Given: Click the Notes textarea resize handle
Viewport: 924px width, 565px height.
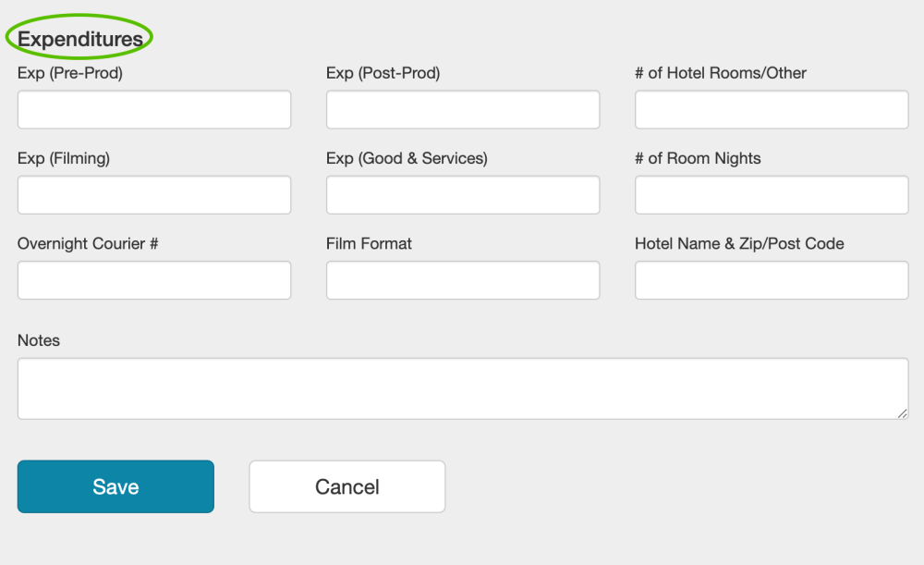Looking at the screenshot, I should coord(903,413).
